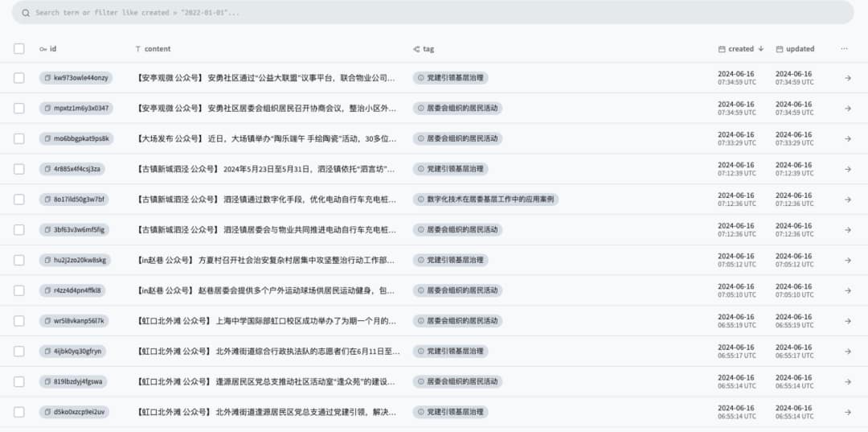The width and height of the screenshot is (868, 432).
Task: Click tag 数字化技术在居委基层工作中的应用案例
Action: (x=489, y=200)
